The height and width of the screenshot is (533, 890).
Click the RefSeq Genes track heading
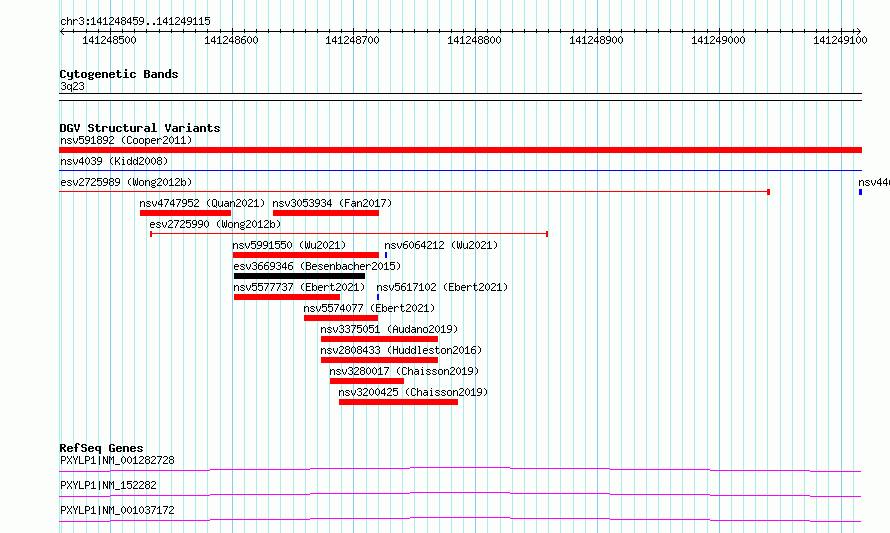(x=101, y=448)
